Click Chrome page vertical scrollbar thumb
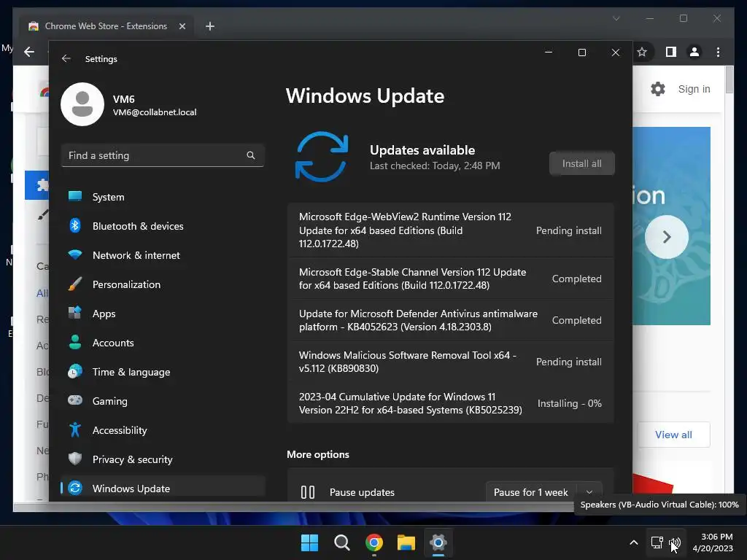Screen dimensions: 747x560 [729, 80]
